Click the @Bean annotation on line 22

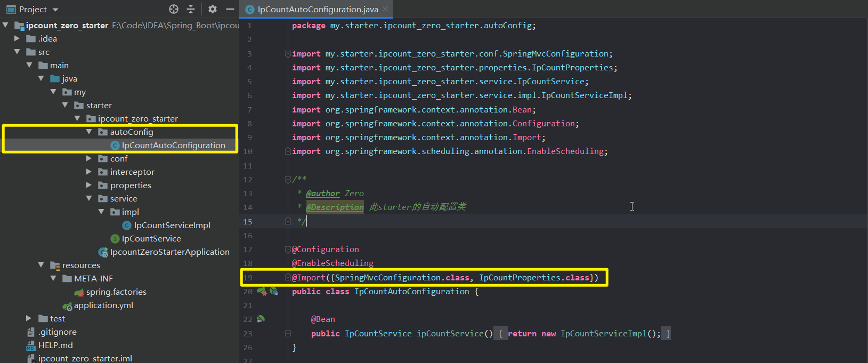click(323, 319)
